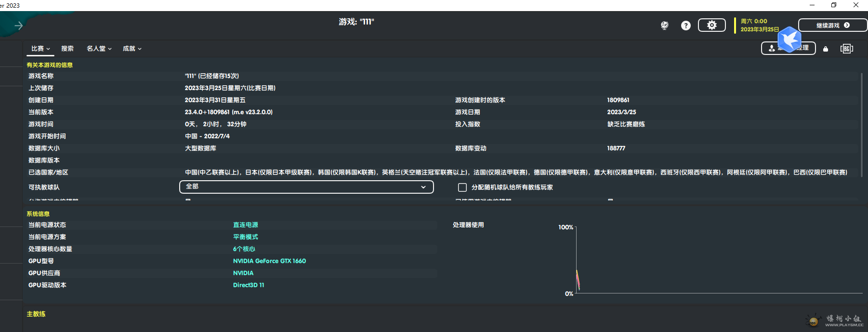Enable 分配随机球队给所有教练玩家 checkbox
868x332 pixels.
pyautogui.click(x=462, y=187)
